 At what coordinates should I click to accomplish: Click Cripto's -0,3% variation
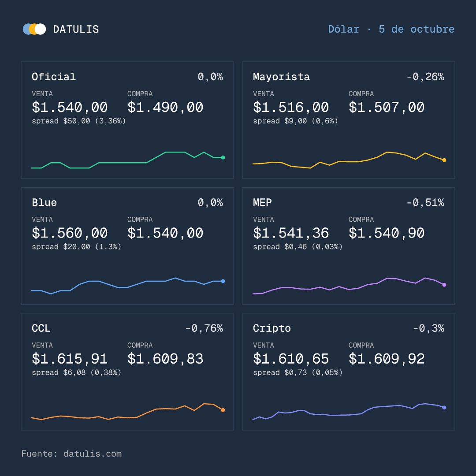(428, 328)
